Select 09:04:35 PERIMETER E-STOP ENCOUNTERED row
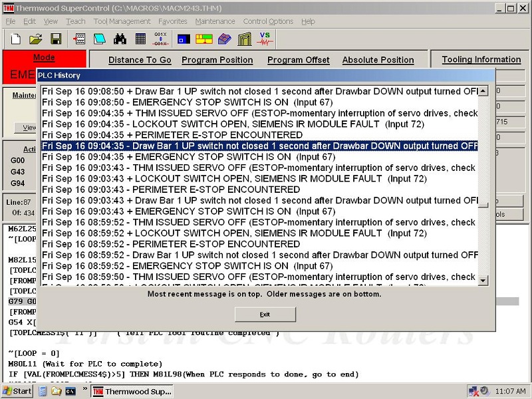This screenshot has height=399, width=532. click(259, 135)
